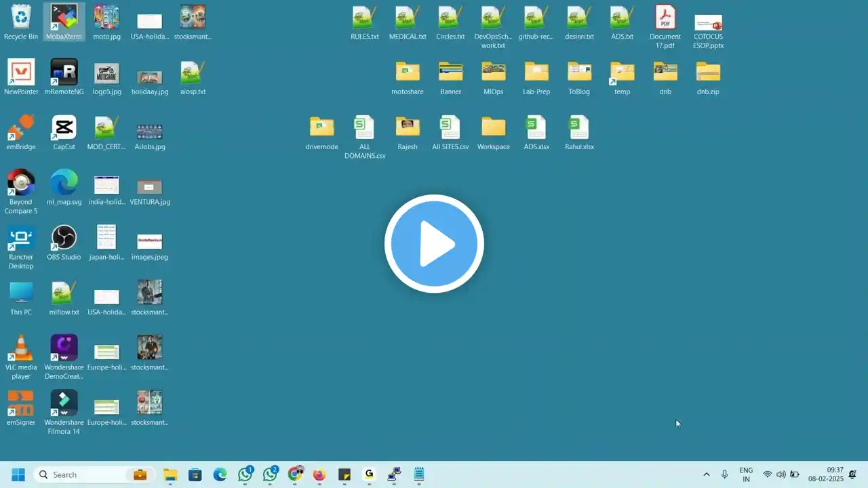Select the emSigner desktop shortcut
The height and width of the screenshot is (488, 868).
(21, 408)
